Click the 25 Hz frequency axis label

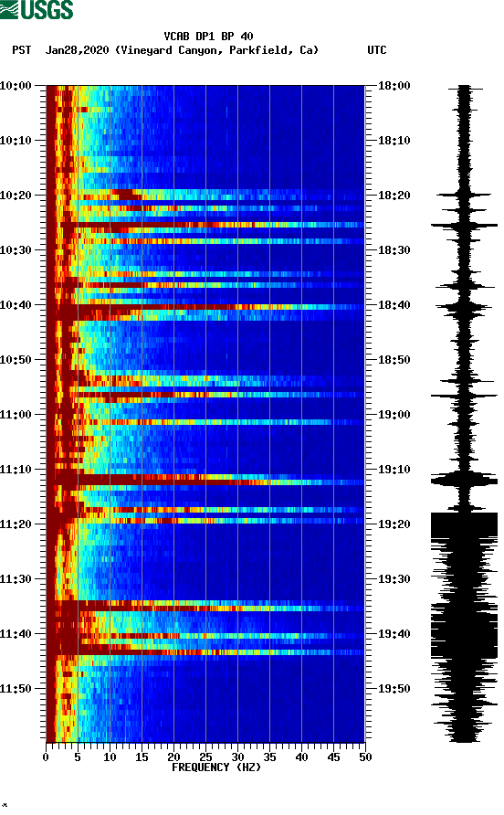click(205, 757)
